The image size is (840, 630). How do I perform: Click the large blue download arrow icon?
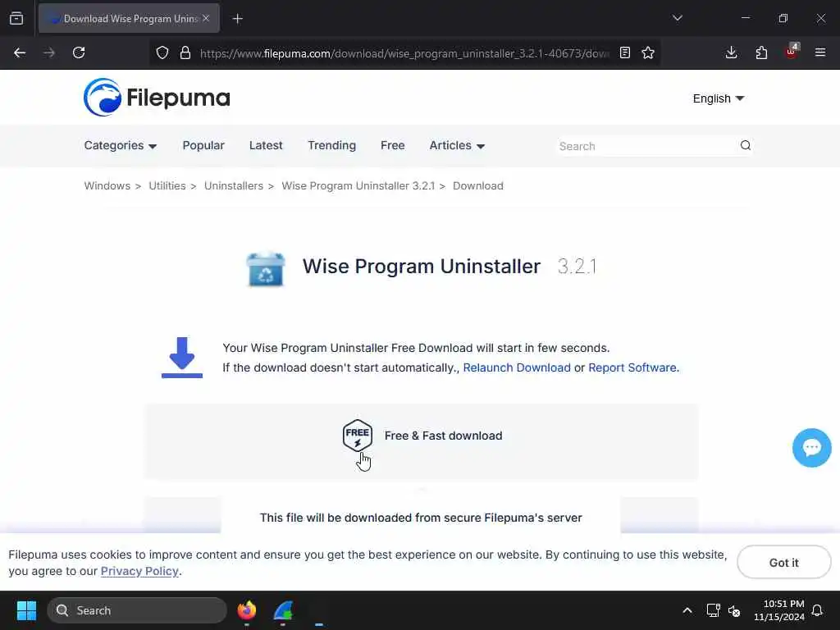[182, 358]
